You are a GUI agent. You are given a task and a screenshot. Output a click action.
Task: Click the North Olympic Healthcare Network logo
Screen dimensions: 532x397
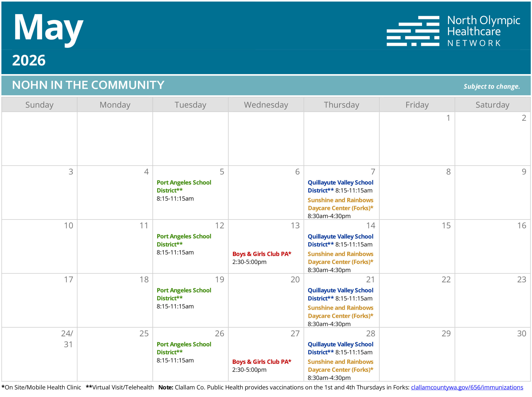(x=453, y=31)
